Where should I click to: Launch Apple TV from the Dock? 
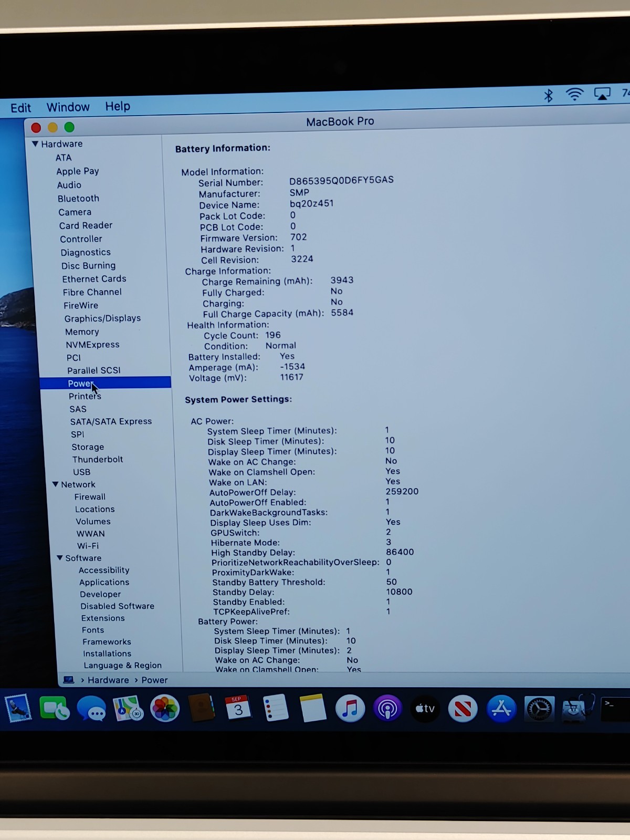(425, 709)
